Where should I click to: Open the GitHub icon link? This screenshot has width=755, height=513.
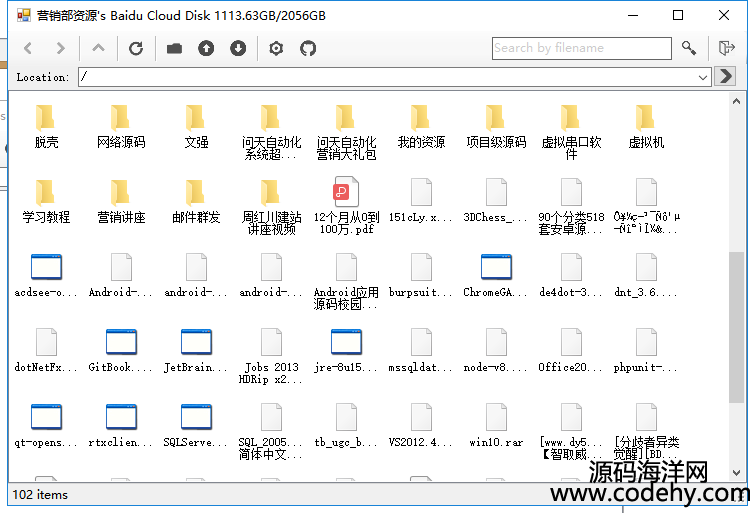[x=308, y=48]
